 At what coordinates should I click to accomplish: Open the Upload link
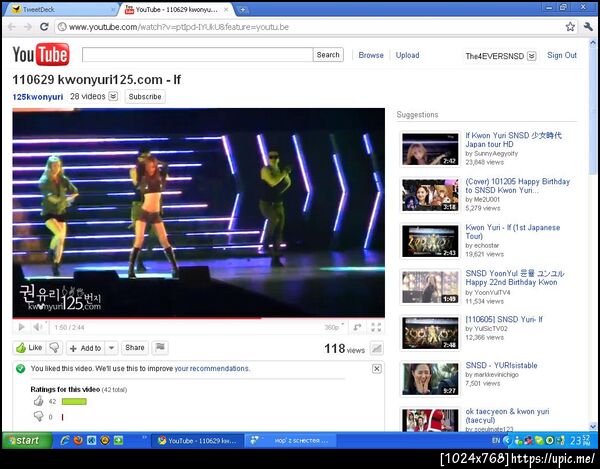click(407, 55)
